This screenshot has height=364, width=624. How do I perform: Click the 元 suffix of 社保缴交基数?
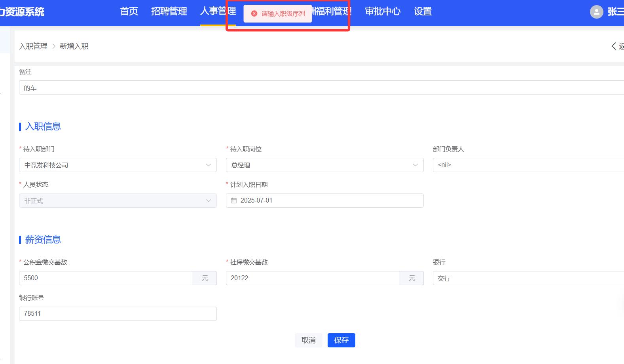pos(412,278)
